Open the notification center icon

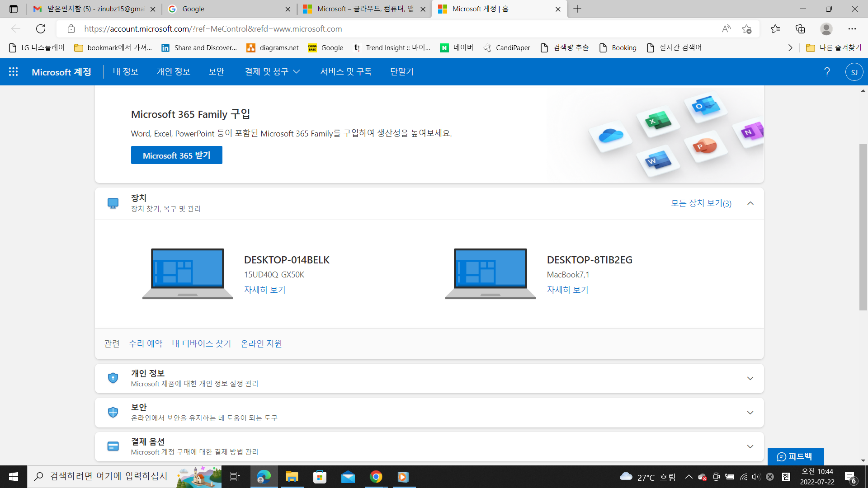[x=850, y=477]
